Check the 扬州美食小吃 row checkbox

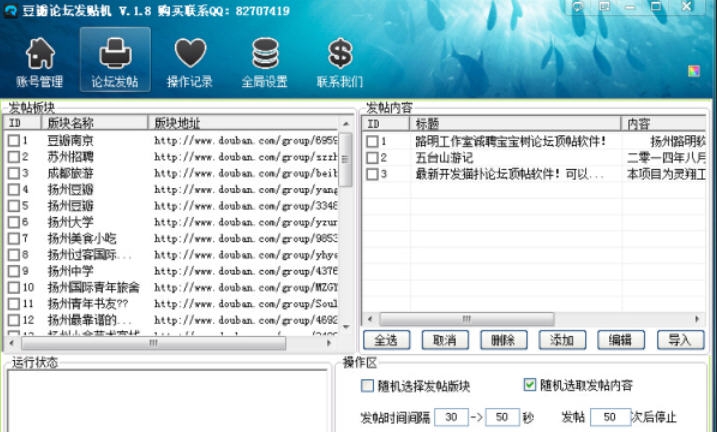pos(14,238)
